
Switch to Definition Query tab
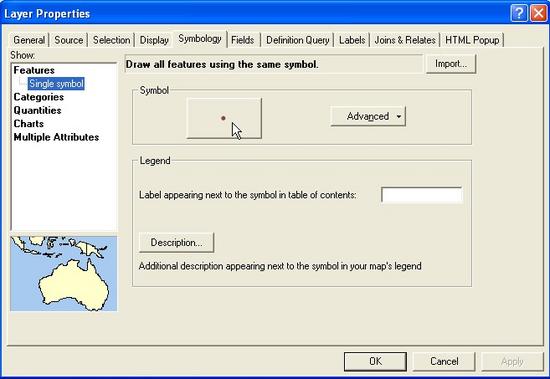pyautogui.click(x=298, y=40)
